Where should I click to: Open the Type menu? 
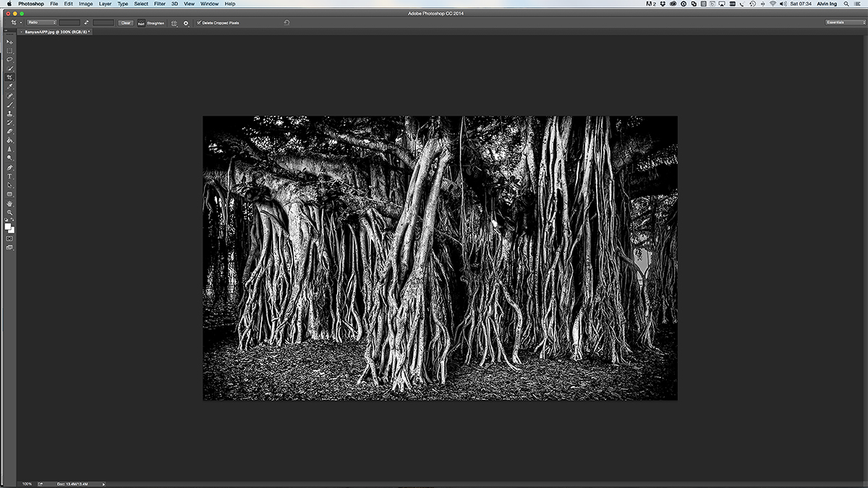pos(123,4)
